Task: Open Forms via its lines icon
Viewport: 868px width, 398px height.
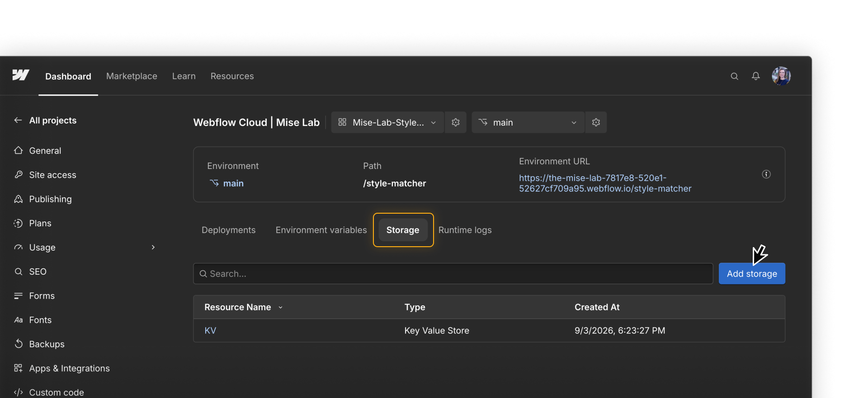Action: pos(18,296)
